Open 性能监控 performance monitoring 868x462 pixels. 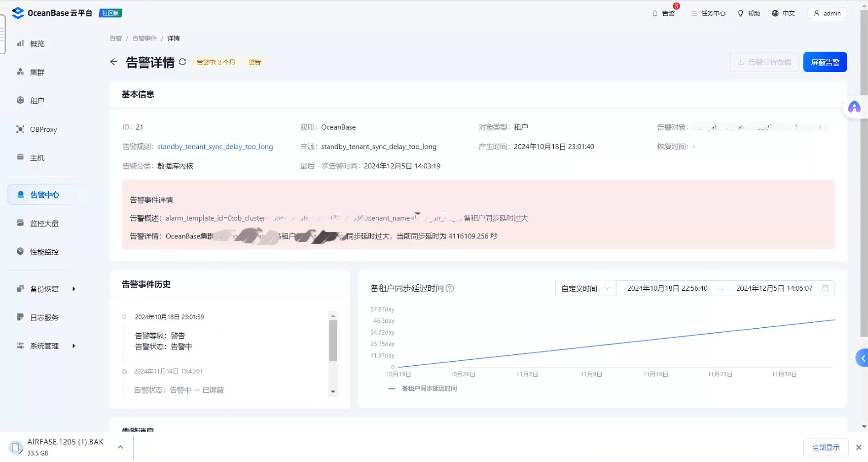tap(44, 252)
